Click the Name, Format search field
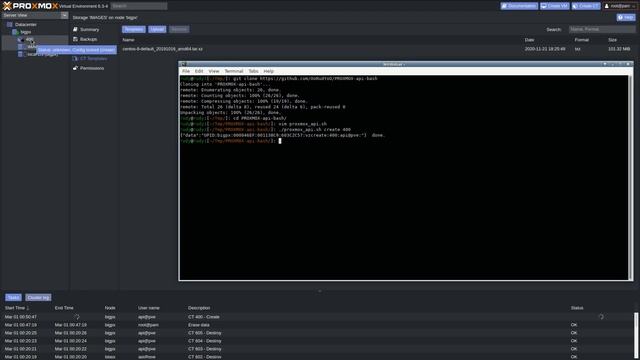This screenshot has height=360, width=640. (x=602, y=29)
